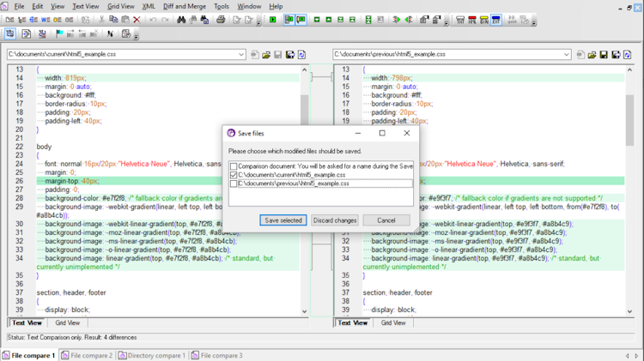644x361 pixels.
Task: Click the Copy icon in the toolbar
Action: 113,20
